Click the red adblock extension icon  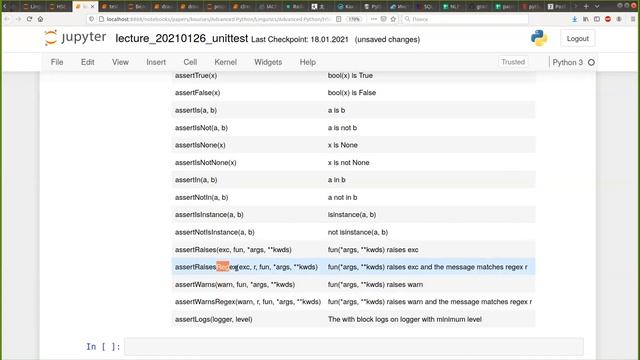[x=608, y=19]
